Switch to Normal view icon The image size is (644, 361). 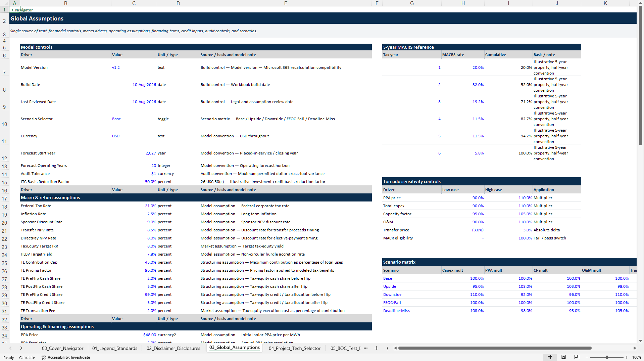tap(550, 357)
